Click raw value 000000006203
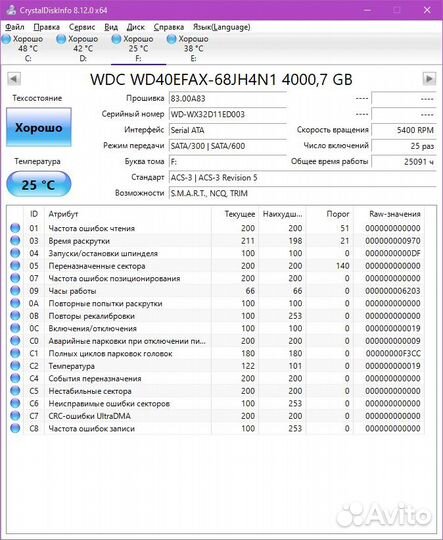 pyautogui.click(x=393, y=291)
